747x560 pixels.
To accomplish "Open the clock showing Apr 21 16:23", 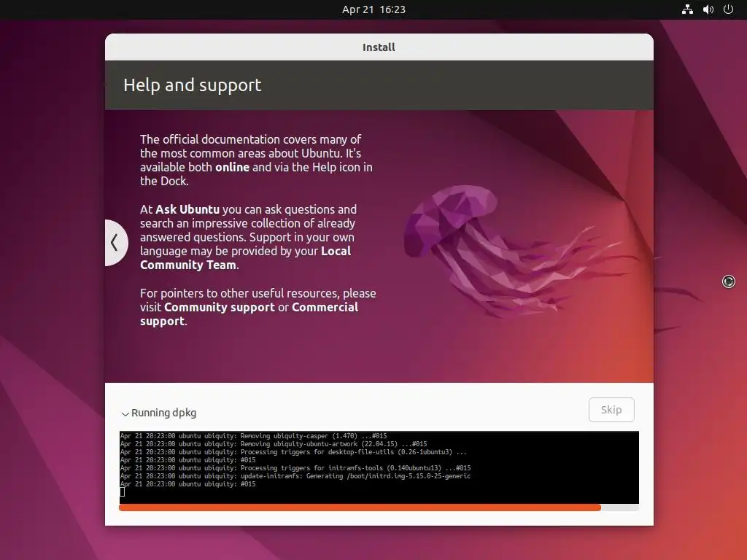I will pos(373,9).
